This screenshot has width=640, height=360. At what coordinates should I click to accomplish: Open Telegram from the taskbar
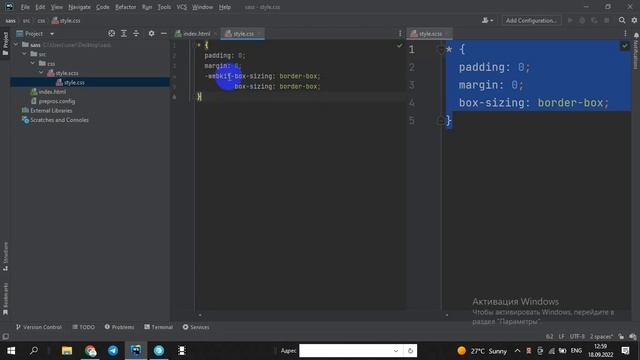[x=113, y=351]
